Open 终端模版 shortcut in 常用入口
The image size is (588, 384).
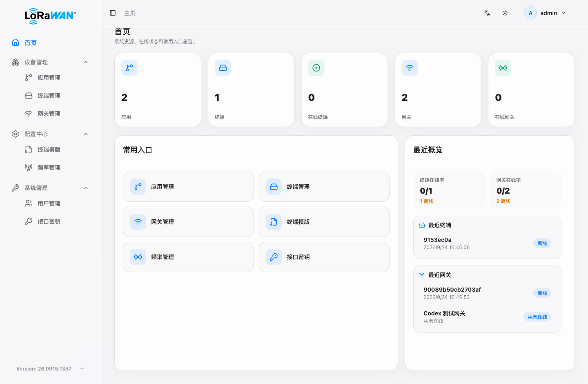tap(324, 222)
